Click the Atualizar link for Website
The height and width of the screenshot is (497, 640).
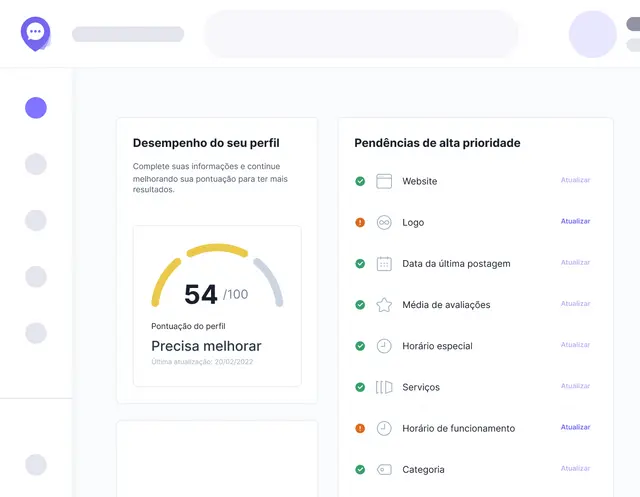[x=576, y=180]
